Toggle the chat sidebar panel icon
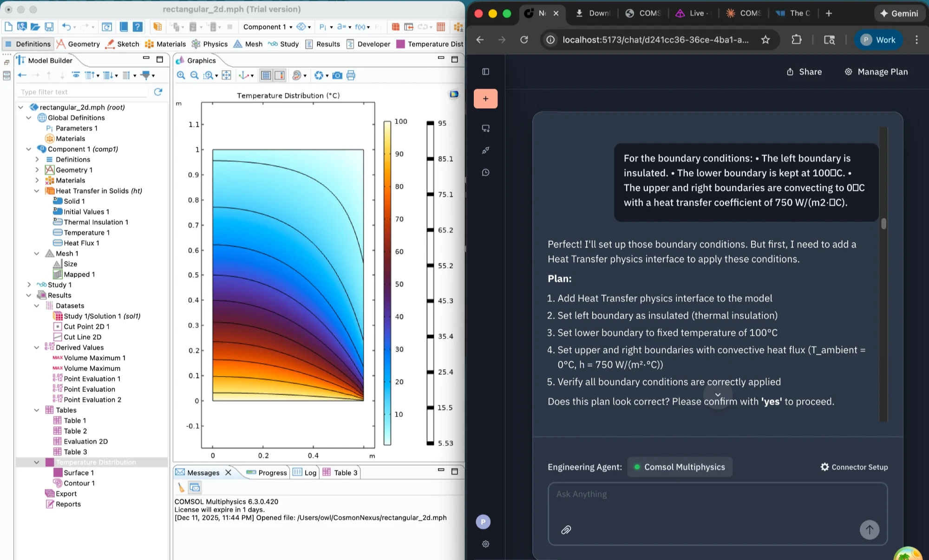Image resolution: width=929 pixels, height=560 pixels. (486, 72)
